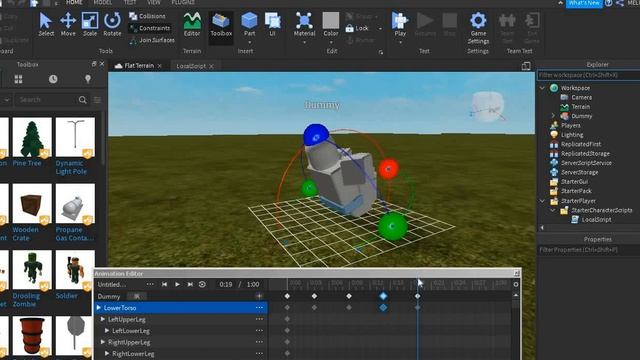Open the PLUGINS ribbon tab

tap(183, 2)
